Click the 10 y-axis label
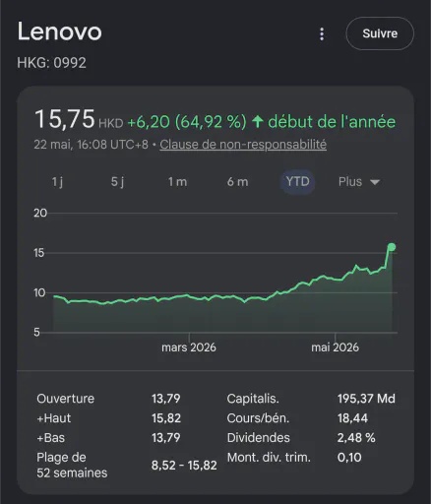This screenshot has height=504, width=431. [x=39, y=292]
